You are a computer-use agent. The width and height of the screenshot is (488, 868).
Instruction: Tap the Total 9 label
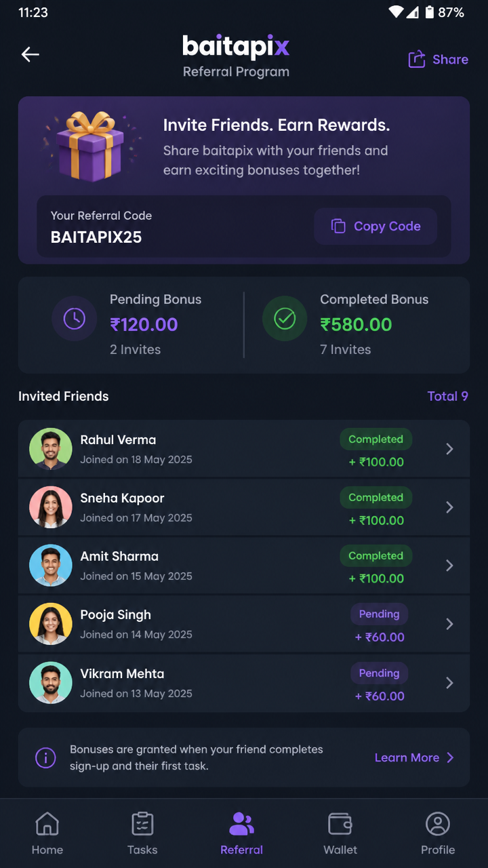tap(447, 396)
